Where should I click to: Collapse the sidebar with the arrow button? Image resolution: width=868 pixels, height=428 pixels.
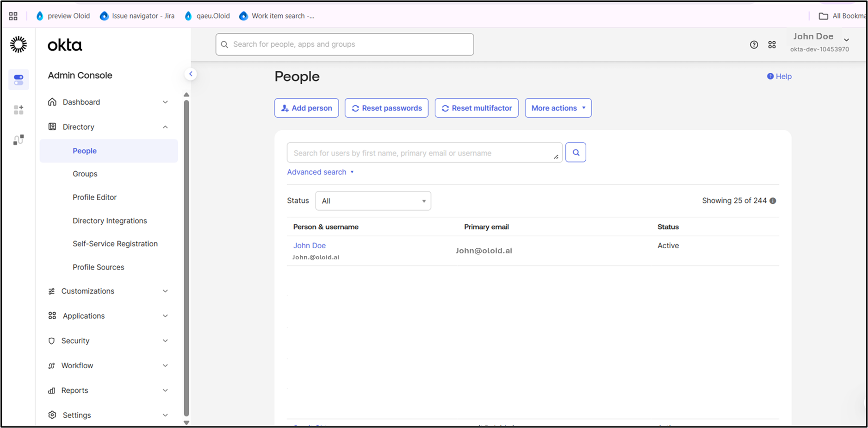pos(191,74)
